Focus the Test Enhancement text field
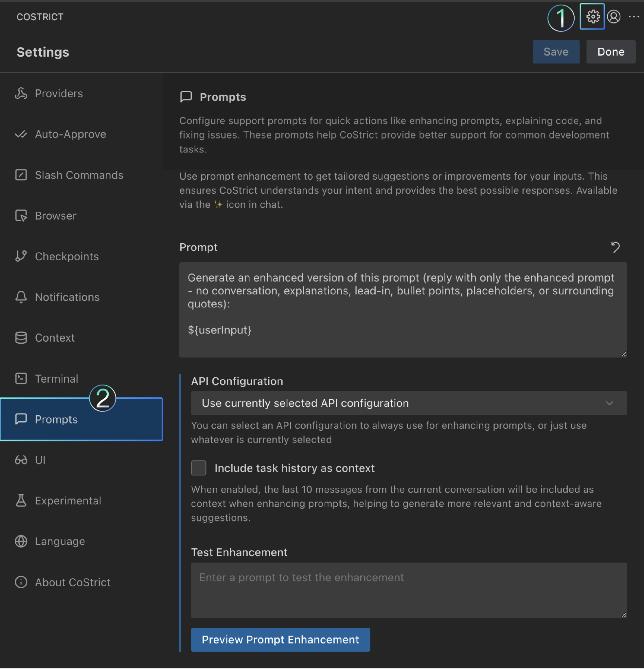644x669 pixels. coord(408,590)
